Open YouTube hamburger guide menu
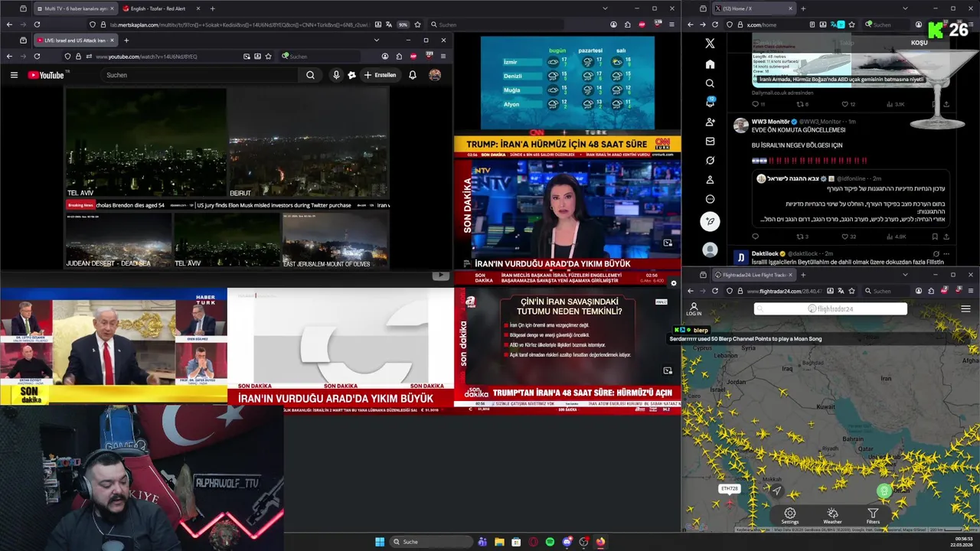Image resolution: width=980 pixels, height=551 pixels. [x=14, y=75]
